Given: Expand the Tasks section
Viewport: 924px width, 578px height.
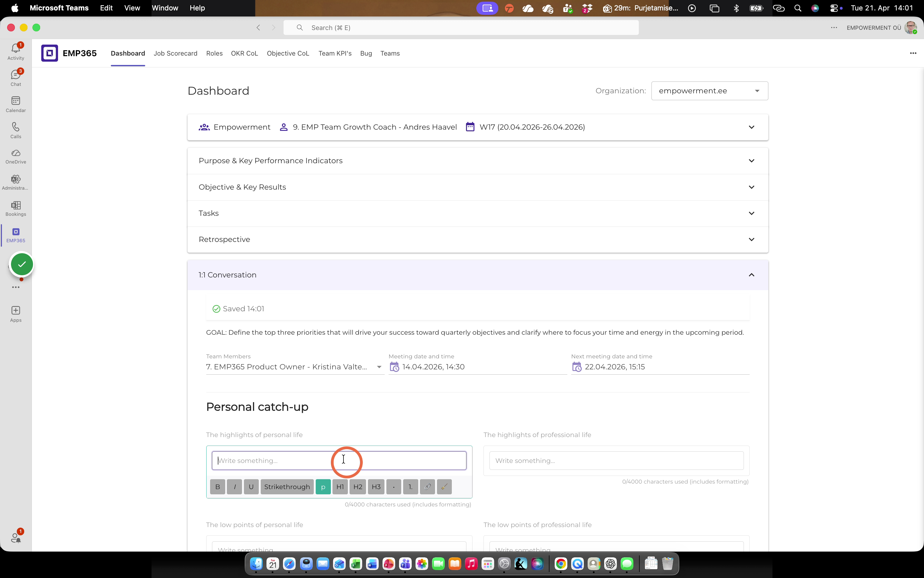Looking at the screenshot, I should pyautogui.click(x=478, y=213).
